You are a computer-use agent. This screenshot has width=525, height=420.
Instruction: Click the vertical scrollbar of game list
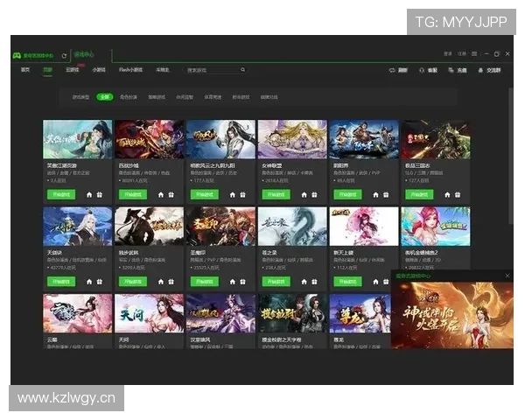511,156
